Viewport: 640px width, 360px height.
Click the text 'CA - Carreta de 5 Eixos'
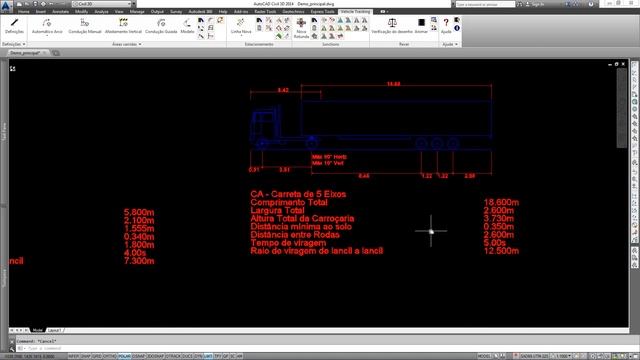298,194
